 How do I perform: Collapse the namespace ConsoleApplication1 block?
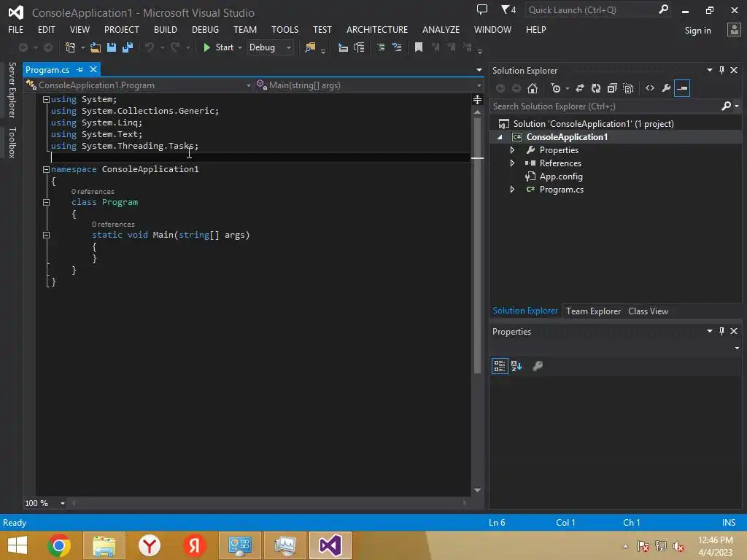pyautogui.click(x=46, y=169)
